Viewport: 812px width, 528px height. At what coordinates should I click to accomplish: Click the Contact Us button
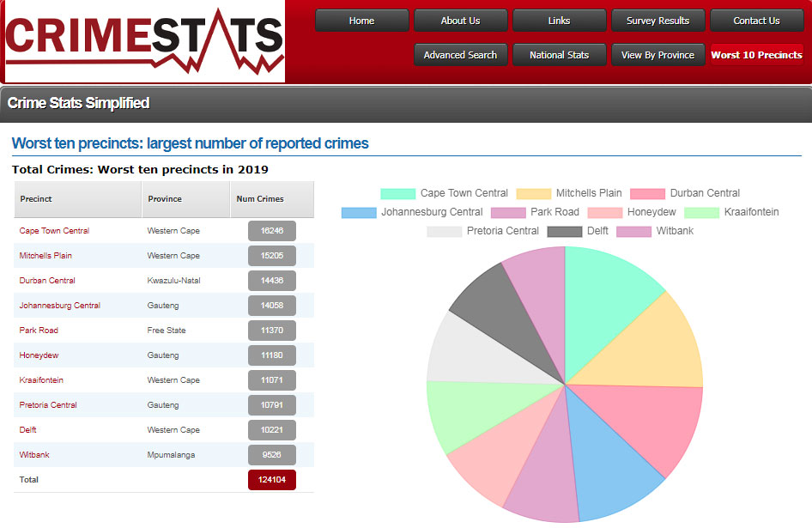(756, 21)
